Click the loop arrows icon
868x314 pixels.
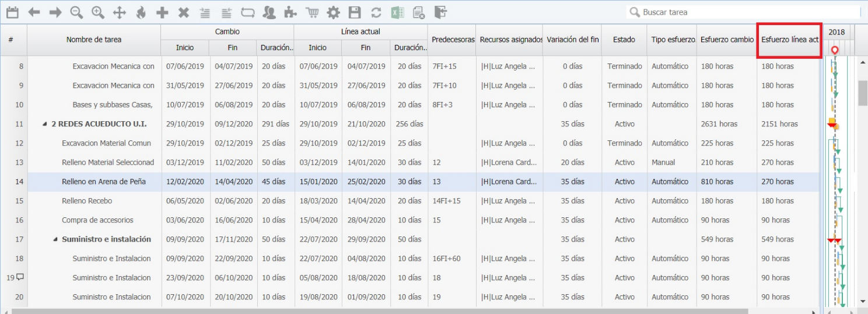point(247,12)
